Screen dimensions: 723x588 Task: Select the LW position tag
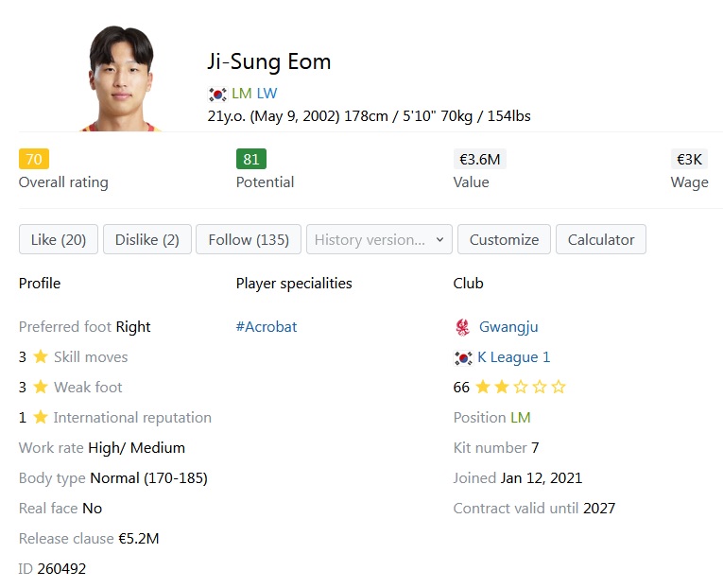[267, 94]
